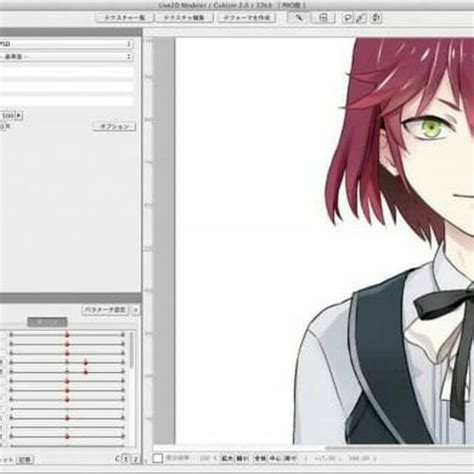Image resolution: width=474 pixels, height=474 pixels.
Task: Click the first parameter slider handle
Action: (67, 334)
